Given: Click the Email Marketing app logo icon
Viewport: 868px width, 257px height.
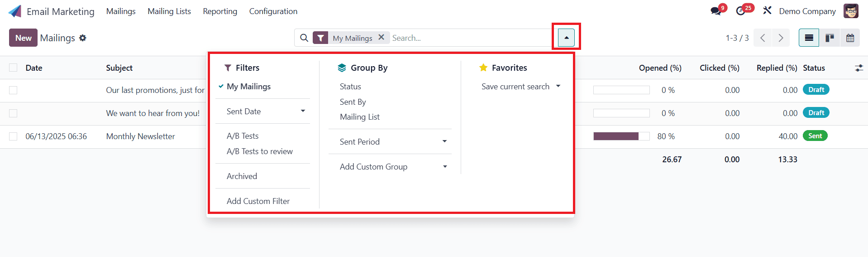Looking at the screenshot, I should click(15, 11).
